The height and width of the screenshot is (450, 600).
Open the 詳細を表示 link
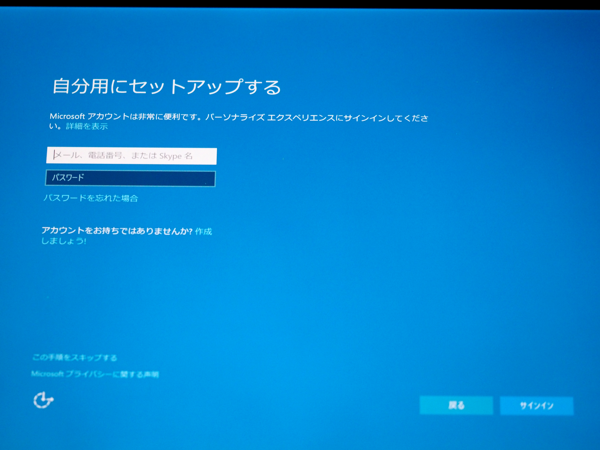(87, 126)
